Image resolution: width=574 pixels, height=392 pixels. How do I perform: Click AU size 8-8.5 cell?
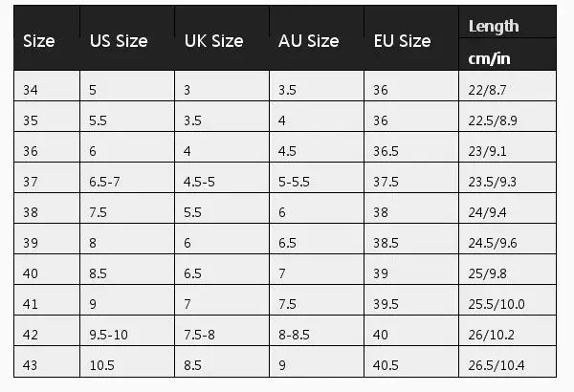click(x=317, y=331)
